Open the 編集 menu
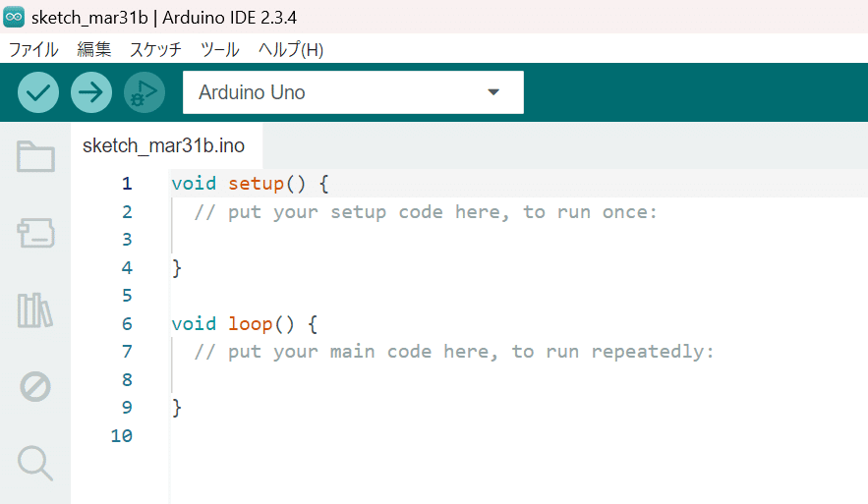Viewport: 868px width, 504px height. click(x=94, y=50)
